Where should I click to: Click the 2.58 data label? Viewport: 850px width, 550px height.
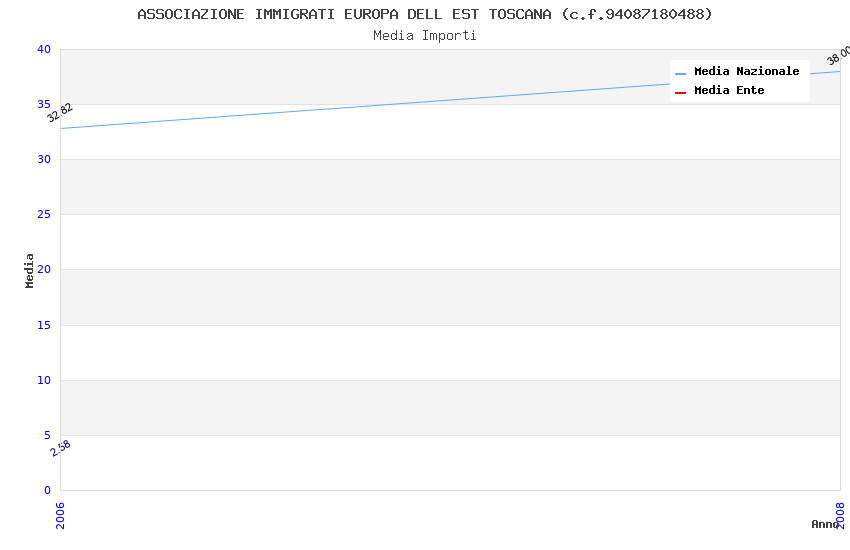(60, 448)
